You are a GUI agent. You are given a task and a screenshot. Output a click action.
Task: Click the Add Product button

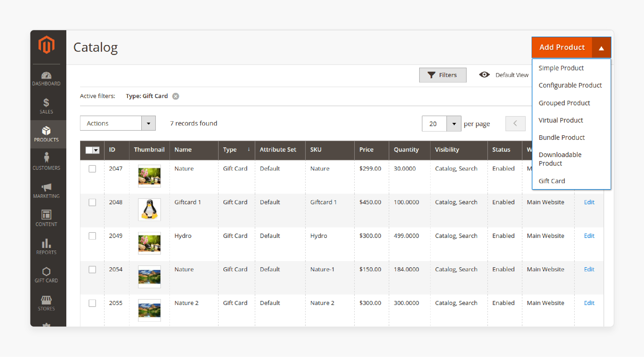(562, 47)
